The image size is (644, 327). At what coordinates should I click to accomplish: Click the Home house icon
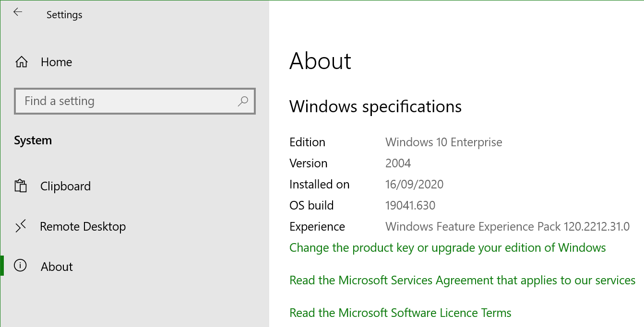22,62
